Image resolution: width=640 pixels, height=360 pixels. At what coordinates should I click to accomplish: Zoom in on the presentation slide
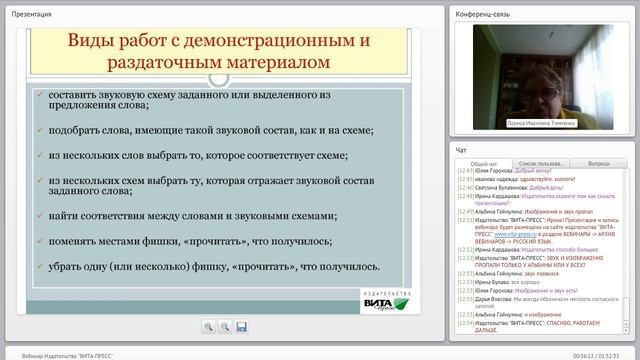coord(209,327)
